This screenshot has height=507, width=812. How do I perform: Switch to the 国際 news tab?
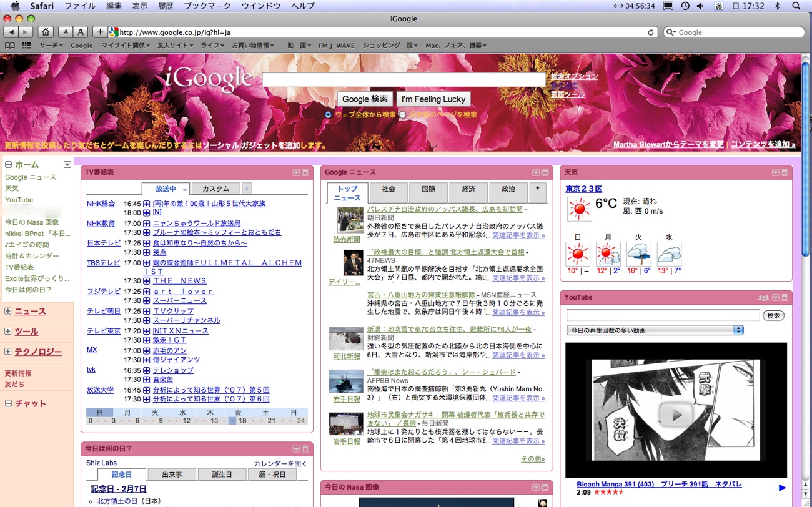click(x=428, y=192)
